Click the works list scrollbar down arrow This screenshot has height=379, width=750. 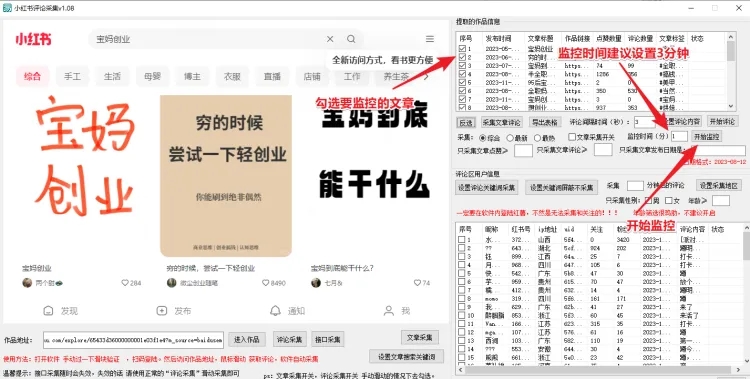pos(731,106)
